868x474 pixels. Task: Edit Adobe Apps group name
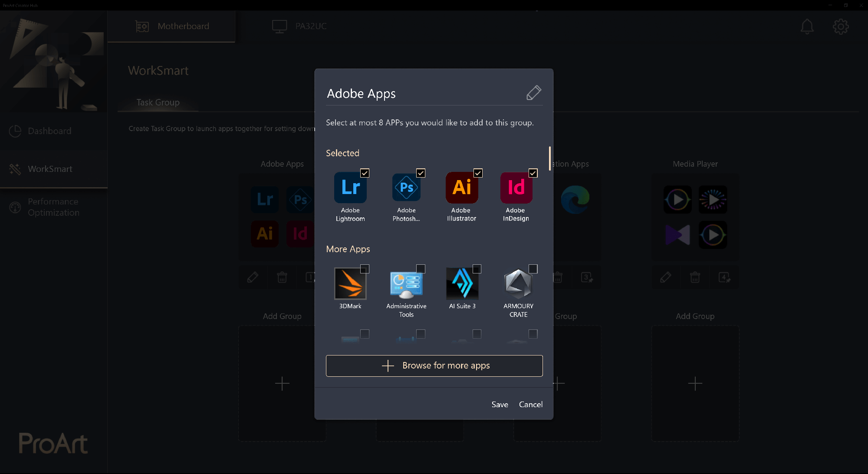tap(533, 92)
